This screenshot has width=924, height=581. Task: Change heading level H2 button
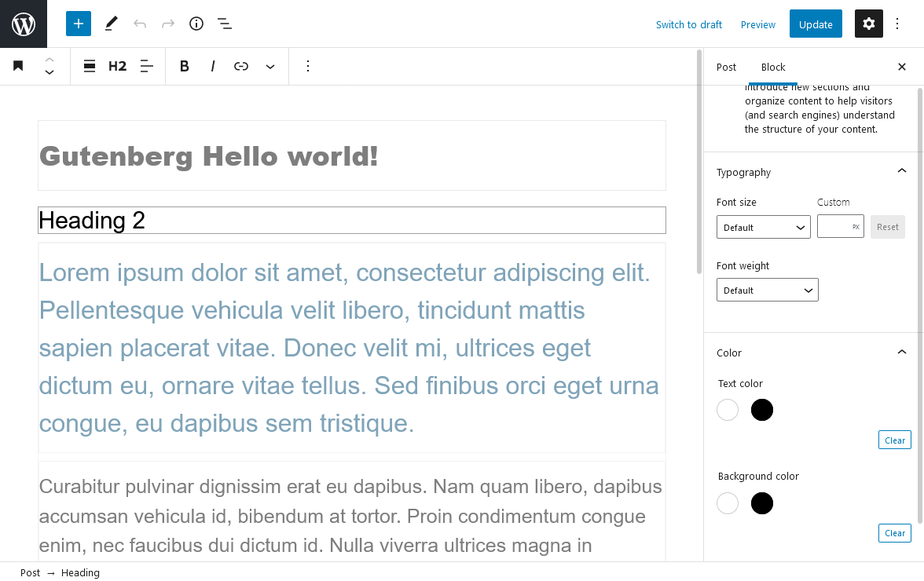117,66
